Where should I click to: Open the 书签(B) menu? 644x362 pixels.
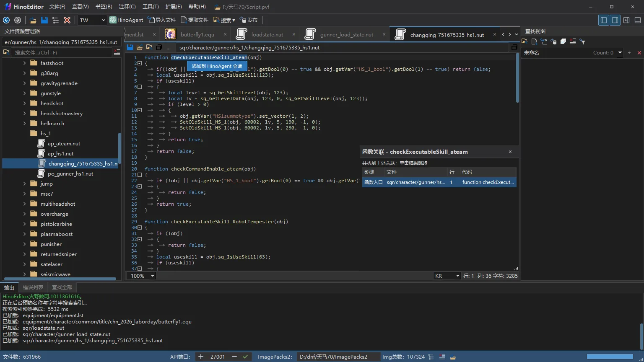(104, 7)
